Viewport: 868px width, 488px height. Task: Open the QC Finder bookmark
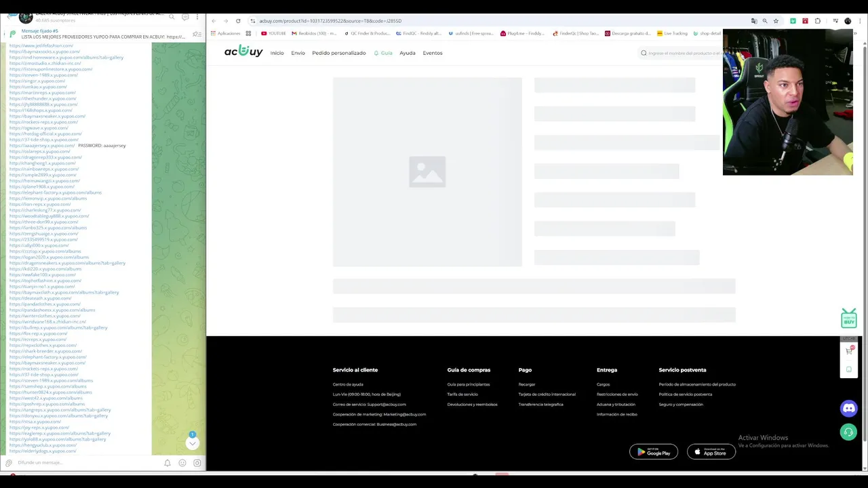coord(368,33)
